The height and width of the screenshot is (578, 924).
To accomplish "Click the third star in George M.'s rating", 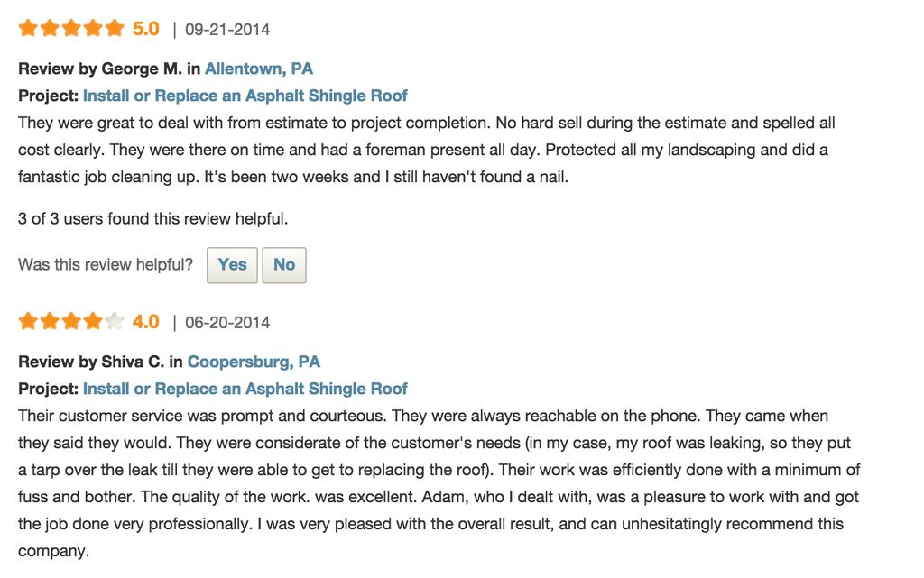I will pos(71,29).
